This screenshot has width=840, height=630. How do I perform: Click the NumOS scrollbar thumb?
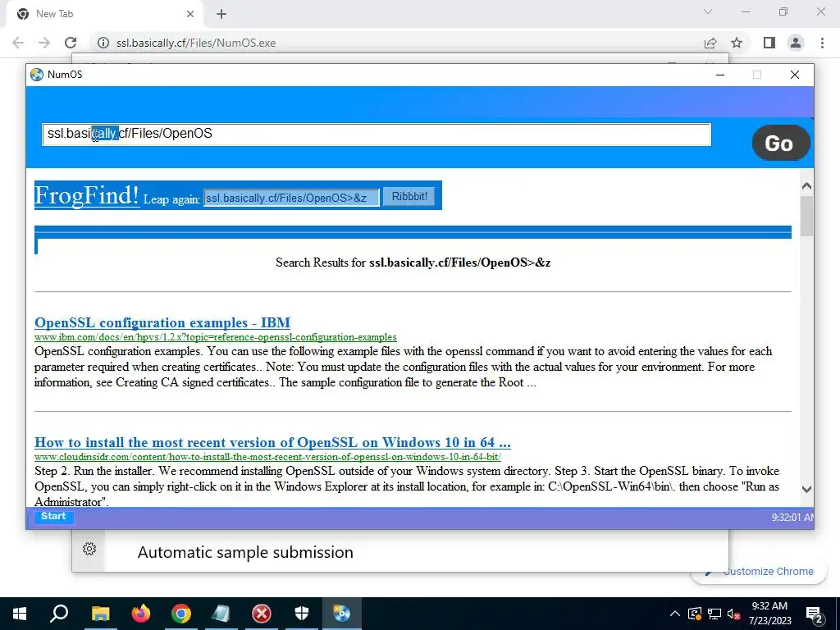[x=806, y=216]
